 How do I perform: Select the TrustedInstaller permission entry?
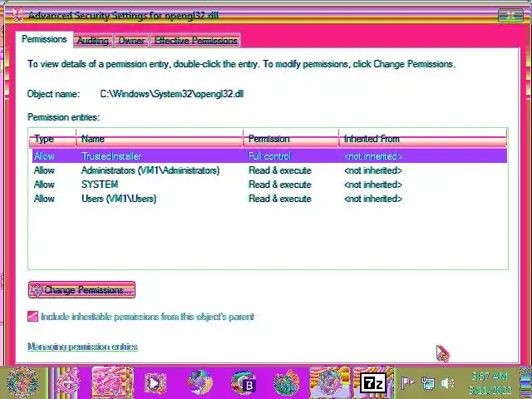(x=269, y=156)
